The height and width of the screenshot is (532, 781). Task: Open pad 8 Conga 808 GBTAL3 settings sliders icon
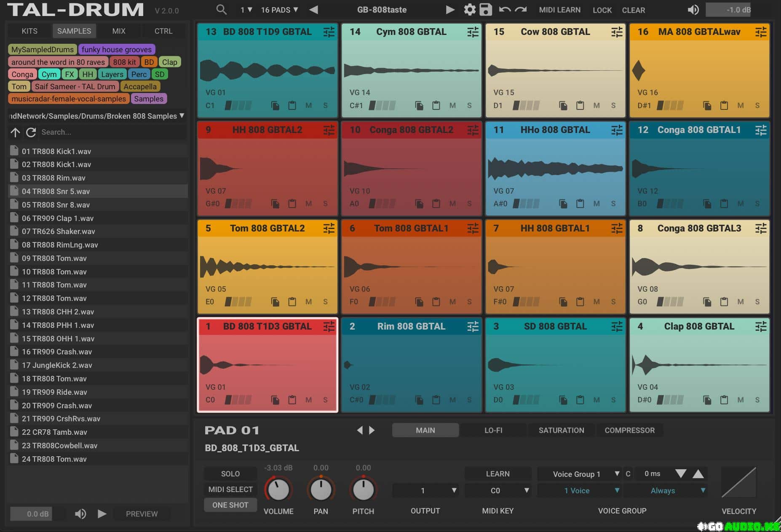pyautogui.click(x=761, y=229)
